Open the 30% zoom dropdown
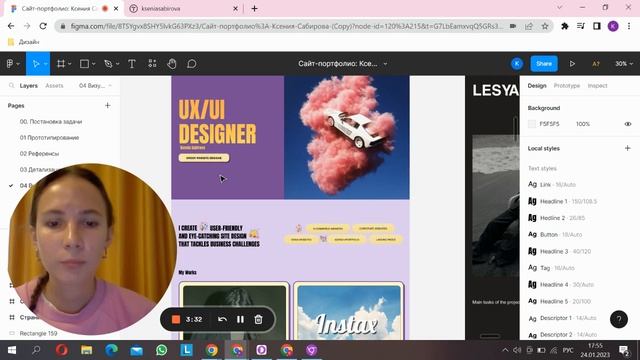The width and height of the screenshot is (640, 360). [624, 64]
